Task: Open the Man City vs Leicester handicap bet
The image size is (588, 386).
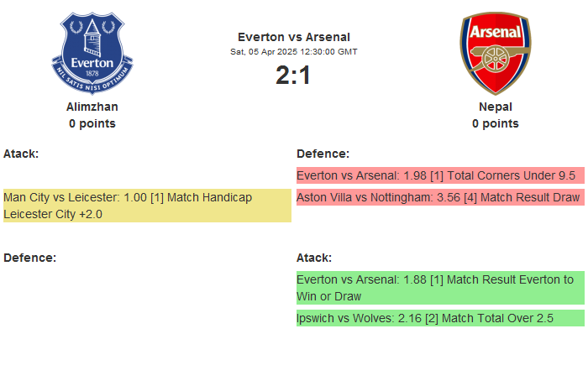Action: (147, 206)
